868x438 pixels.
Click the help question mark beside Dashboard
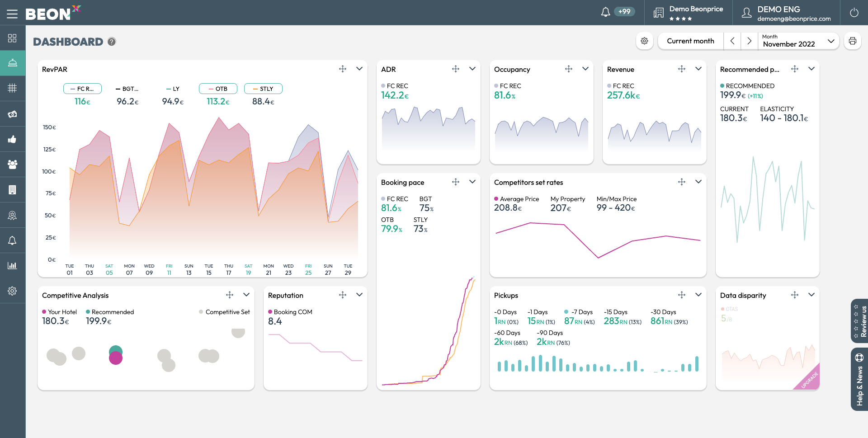pos(112,42)
